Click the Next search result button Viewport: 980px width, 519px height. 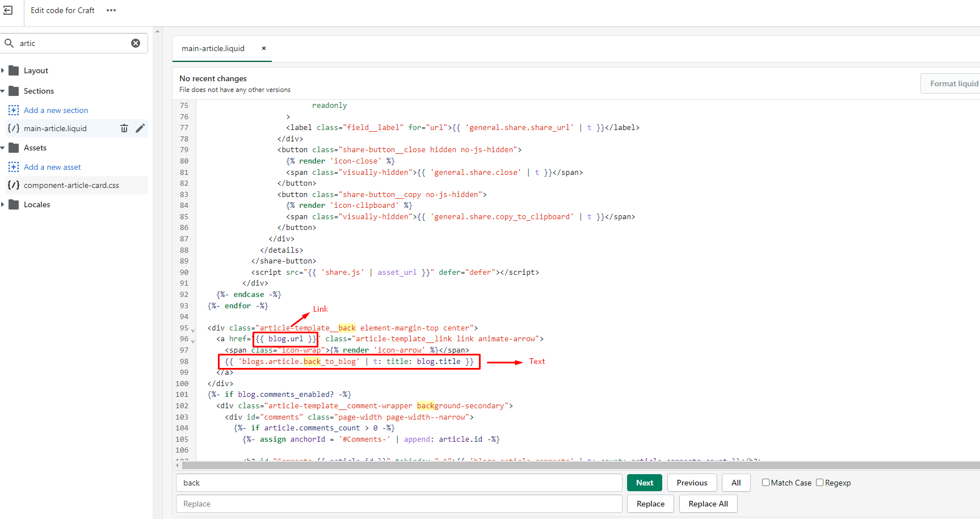pyautogui.click(x=645, y=483)
